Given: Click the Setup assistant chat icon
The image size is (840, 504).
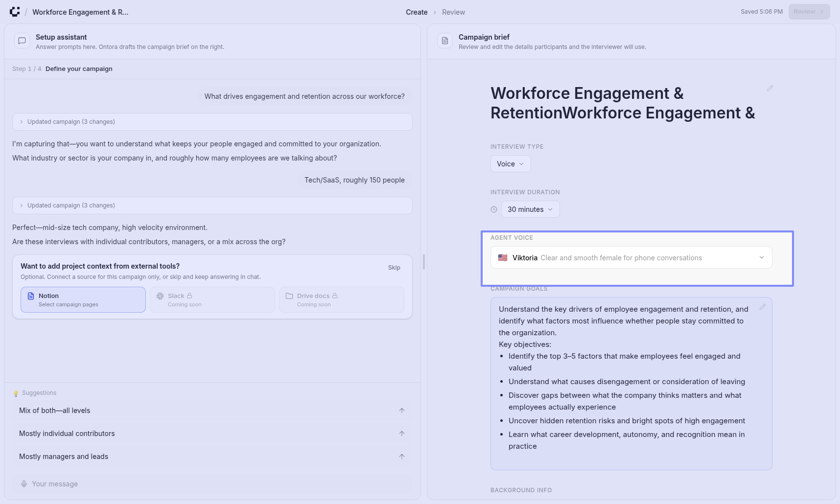Looking at the screenshot, I should 22,41.
